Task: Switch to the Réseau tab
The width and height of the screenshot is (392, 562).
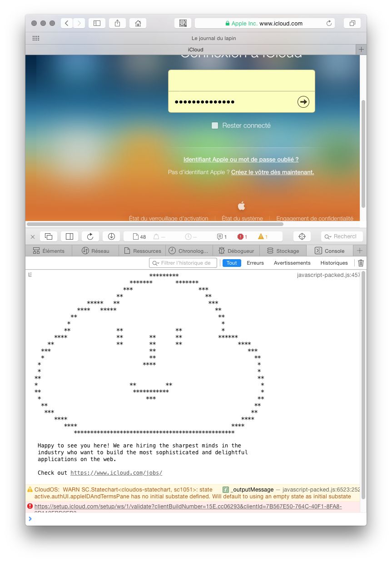Action: pyautogui.click(x=95, y=251)
